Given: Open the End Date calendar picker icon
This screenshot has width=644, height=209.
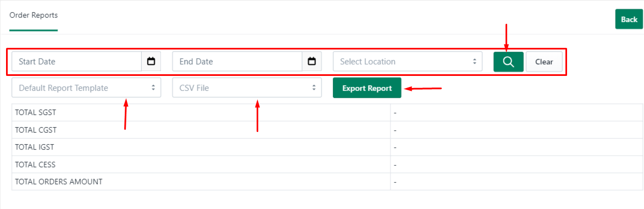Looking at the screenshot, I should (312, 62).
